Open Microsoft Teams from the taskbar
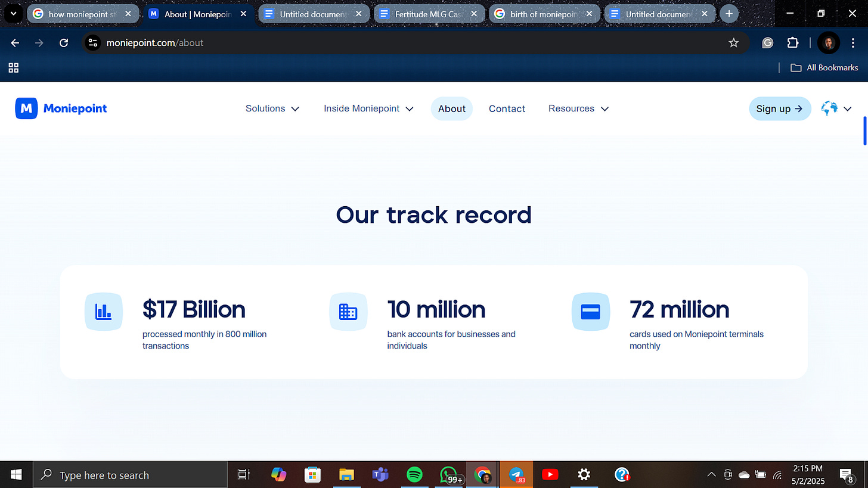Image resolution: width=868 pixels, height=488 pixels. point(380,475)
